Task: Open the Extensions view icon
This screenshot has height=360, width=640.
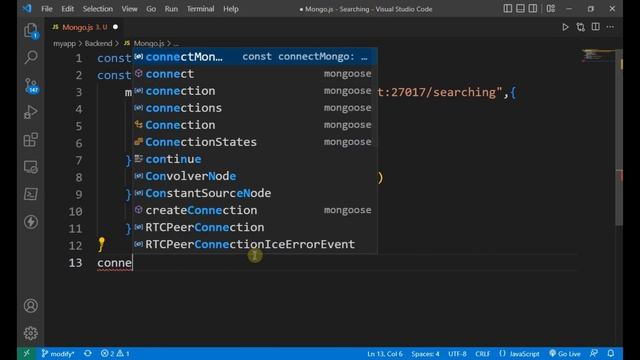Action: 31,140
